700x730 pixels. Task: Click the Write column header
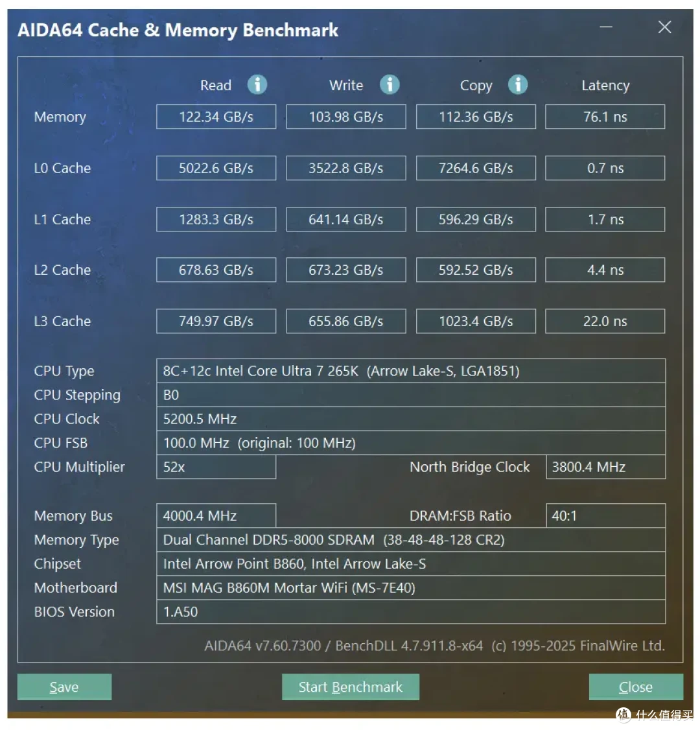(346, 85)
